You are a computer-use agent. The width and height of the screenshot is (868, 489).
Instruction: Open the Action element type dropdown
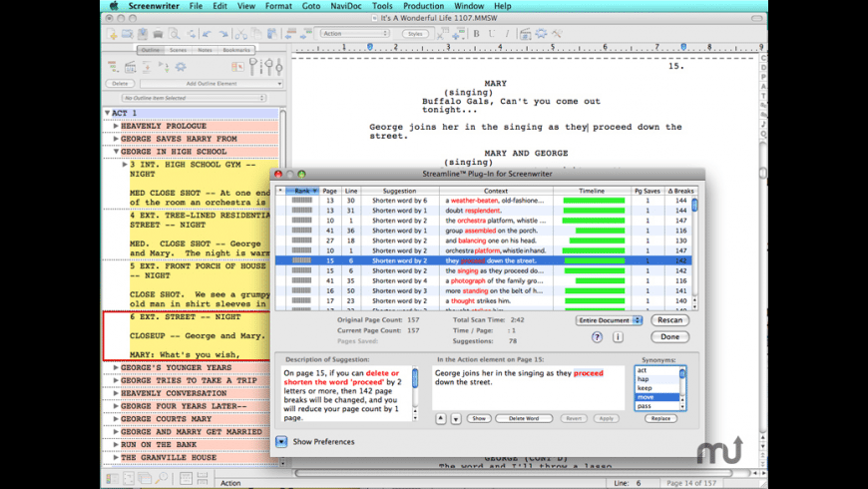(356, 33)
